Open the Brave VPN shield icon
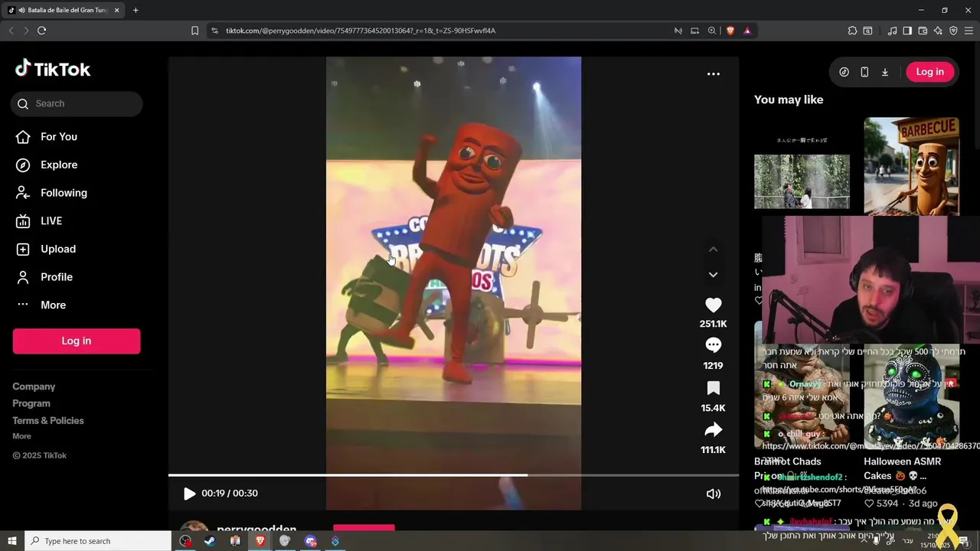 point(953,31)
